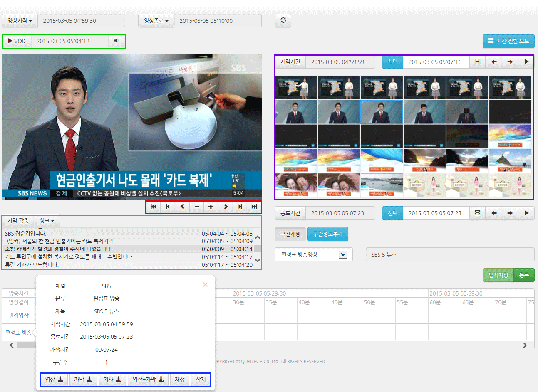Select first weather presenter thumbnail in top row

296,87
